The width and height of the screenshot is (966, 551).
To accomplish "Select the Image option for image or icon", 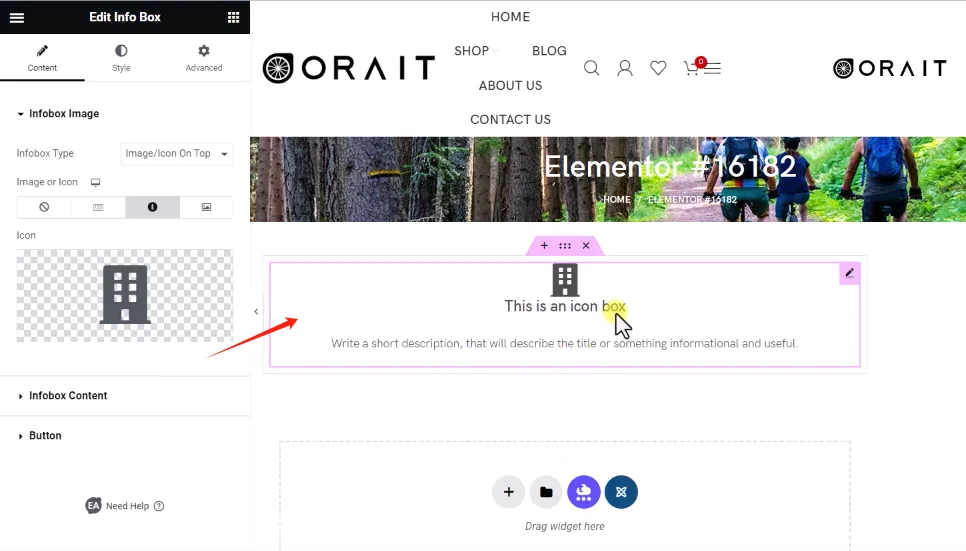I will [206, 207].
